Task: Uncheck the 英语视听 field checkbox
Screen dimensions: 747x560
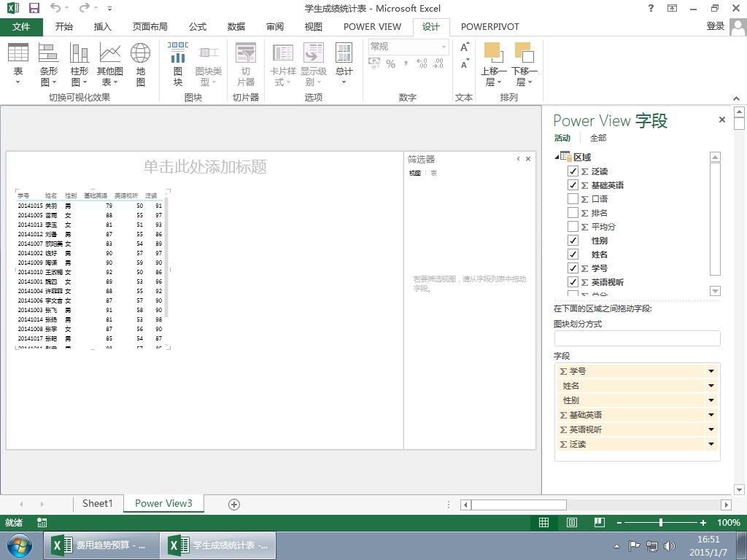Action: (573, 282)
